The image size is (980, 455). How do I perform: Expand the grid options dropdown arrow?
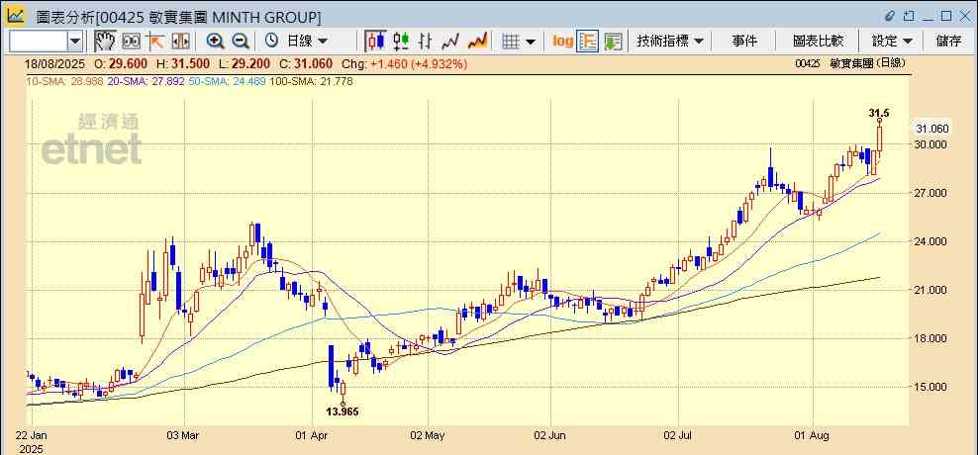coord(531,42)
